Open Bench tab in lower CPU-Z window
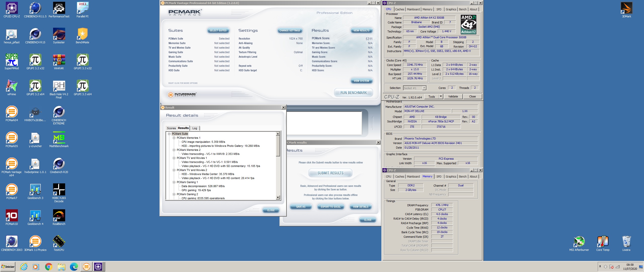 [463, 177]
